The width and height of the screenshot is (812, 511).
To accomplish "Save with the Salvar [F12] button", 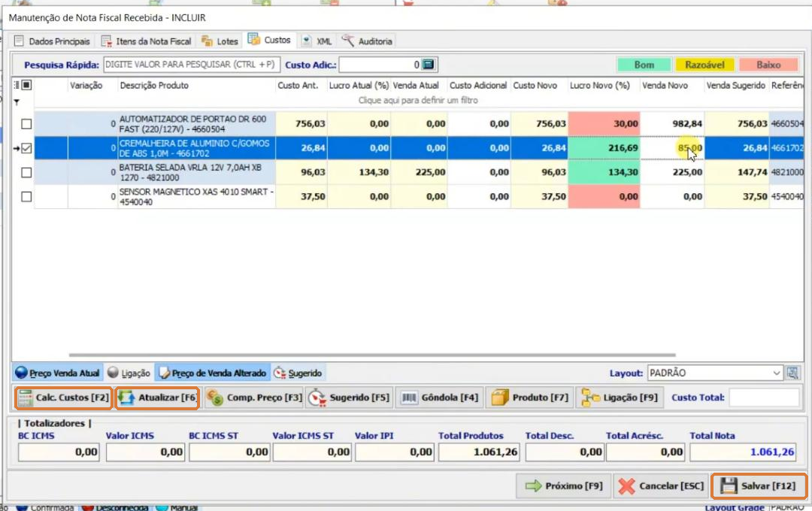I will [x=759, y=485].
